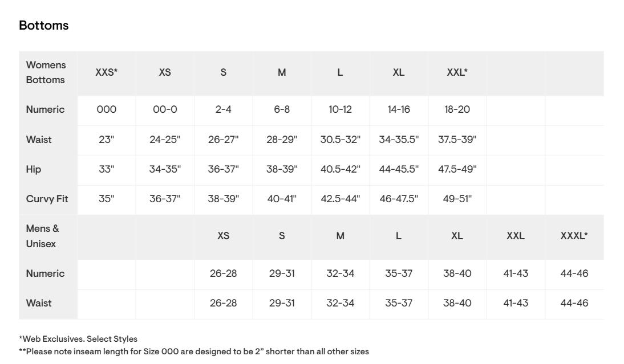This screenshot has height=364, width=624.
Task: Select the 00-0 numeric size cell
Action: 165,110
